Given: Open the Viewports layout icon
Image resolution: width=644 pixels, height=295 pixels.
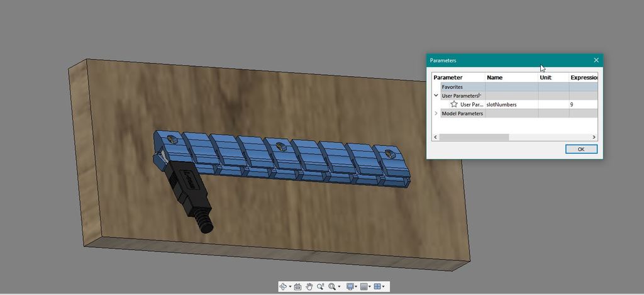Looking at the screenshot, I should [377, 287].
